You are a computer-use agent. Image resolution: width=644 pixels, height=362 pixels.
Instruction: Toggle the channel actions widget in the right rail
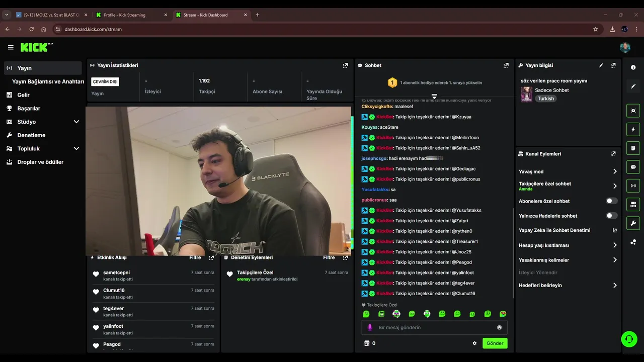pyautogui.click(x=633, y=204)
